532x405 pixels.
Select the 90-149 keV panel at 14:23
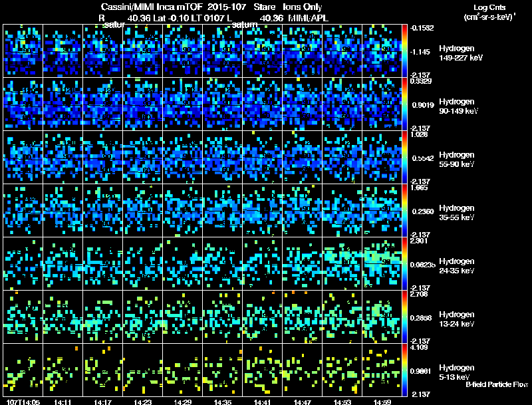point(142,104)
